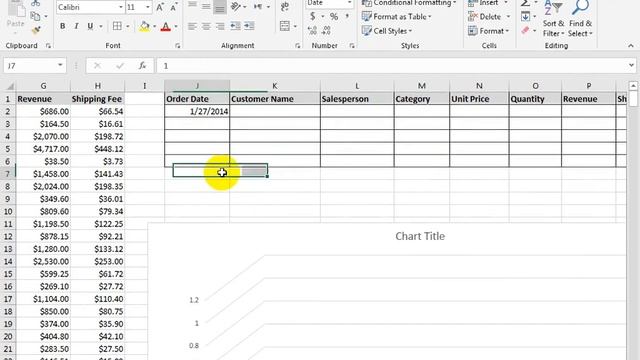Screen dimensions: 640x360
Task: Open Cell Styles gallery
Action: tap(387, 31)
